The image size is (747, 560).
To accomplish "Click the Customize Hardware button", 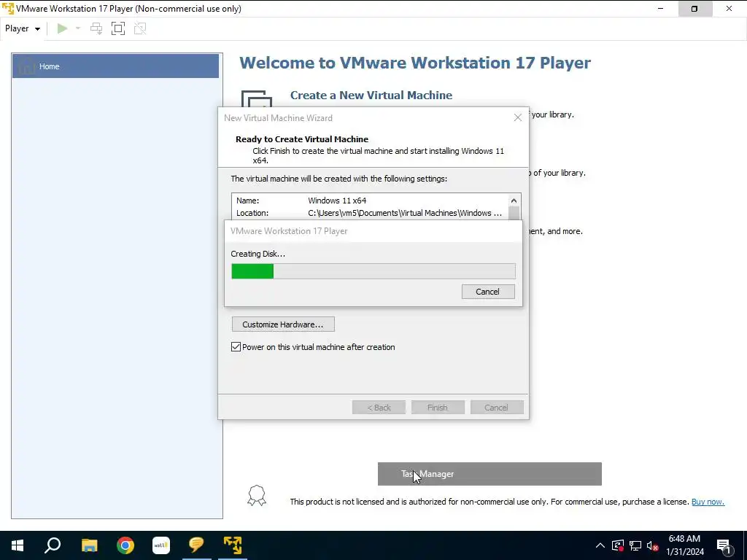I will [x=283, y=324].
